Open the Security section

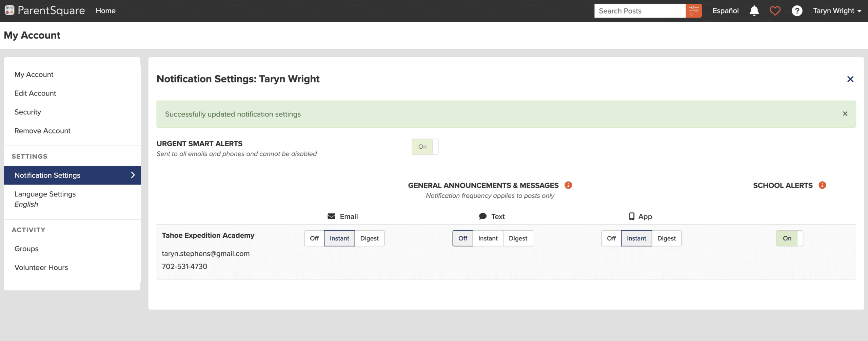[x=28, y=112]
